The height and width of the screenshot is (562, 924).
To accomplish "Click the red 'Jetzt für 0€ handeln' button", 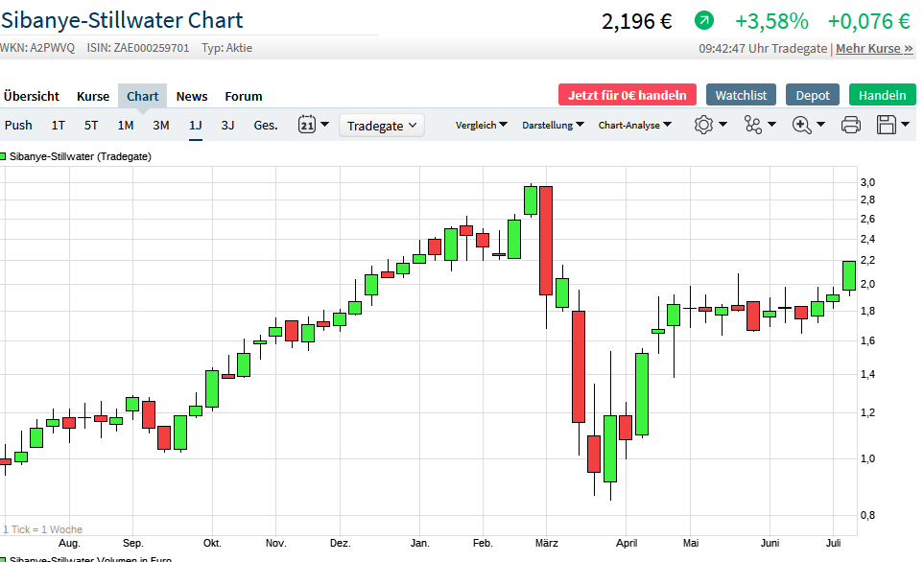I will [x=627, y=95].
